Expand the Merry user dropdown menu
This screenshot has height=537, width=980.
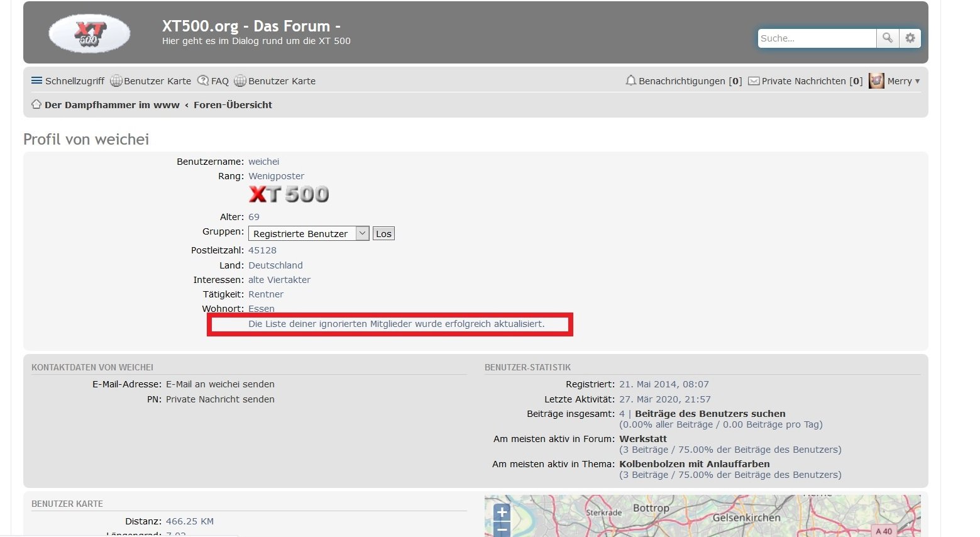pyautogui.click(x=904, y=81)
